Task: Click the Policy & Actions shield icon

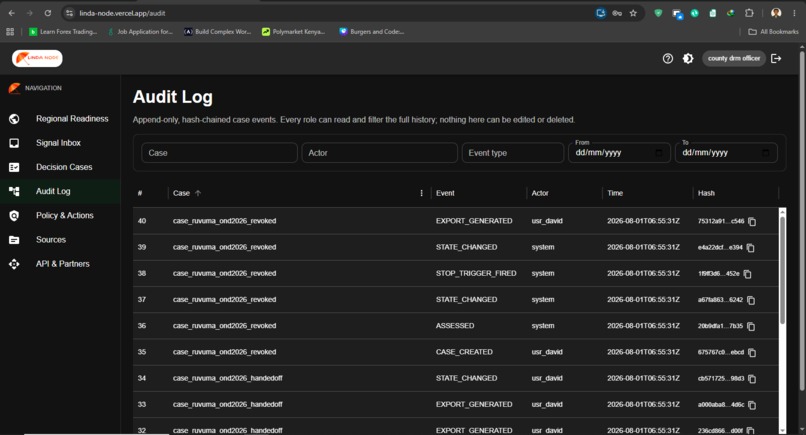Action: pos(14,215)
